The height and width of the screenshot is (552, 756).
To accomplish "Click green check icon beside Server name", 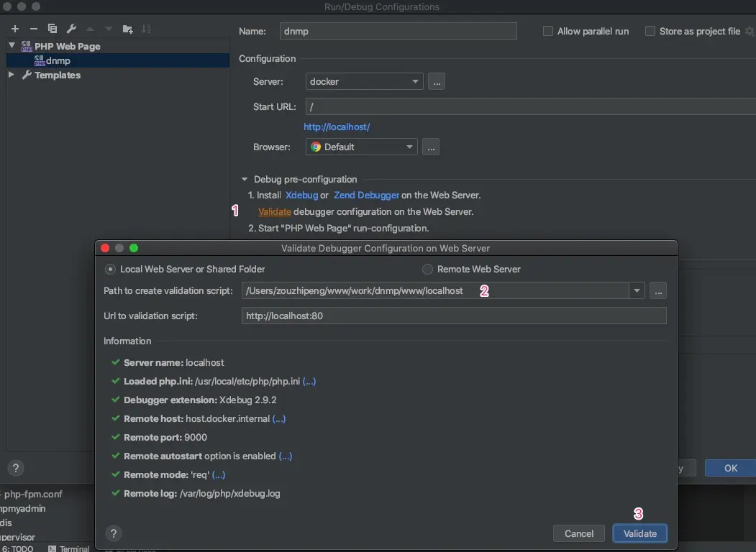I will (115, 362).
